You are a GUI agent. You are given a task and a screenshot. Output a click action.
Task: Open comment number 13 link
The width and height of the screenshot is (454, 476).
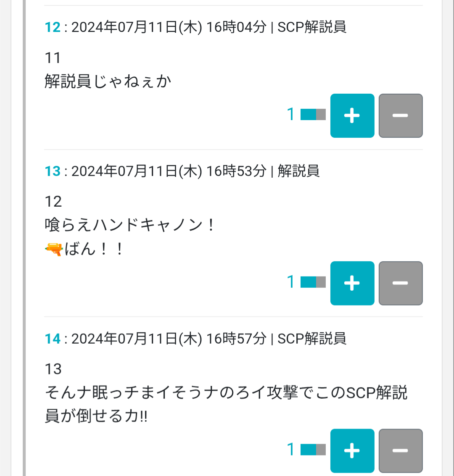point(53,171)
